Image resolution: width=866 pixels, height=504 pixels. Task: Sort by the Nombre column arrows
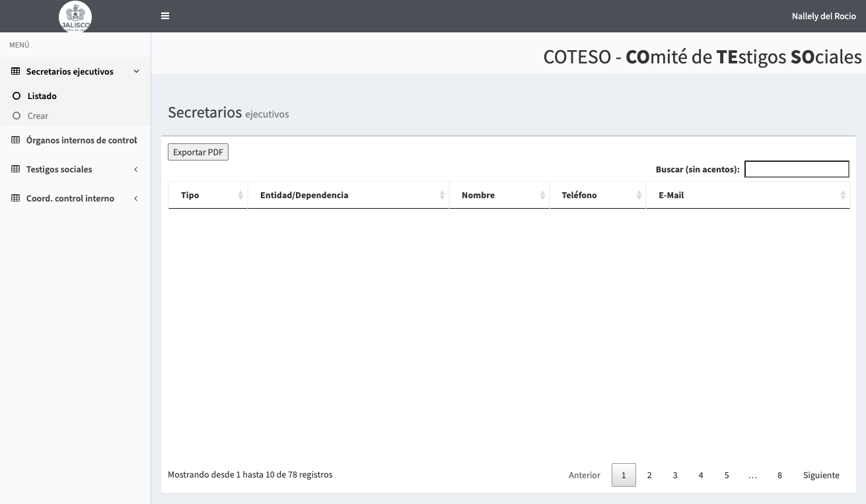[542, 196]
